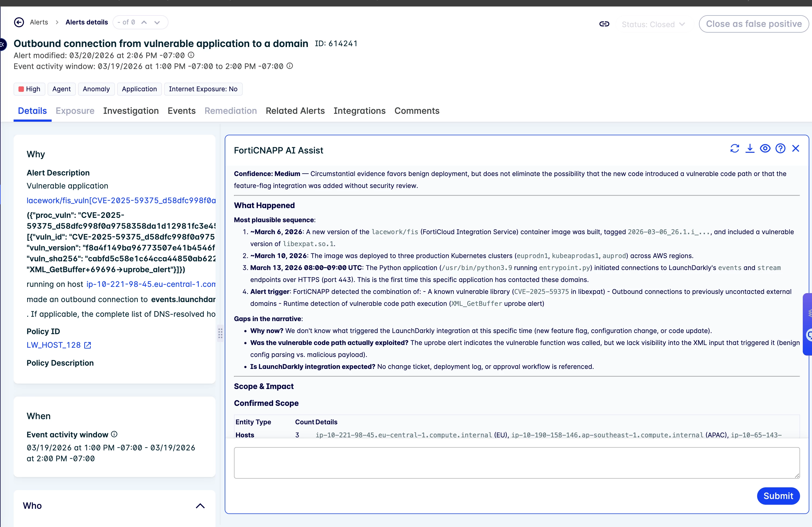812x527 pixels.
Task: Refresh the FortiCNAPP AI Assist response
Action: [x=735, y=148]
